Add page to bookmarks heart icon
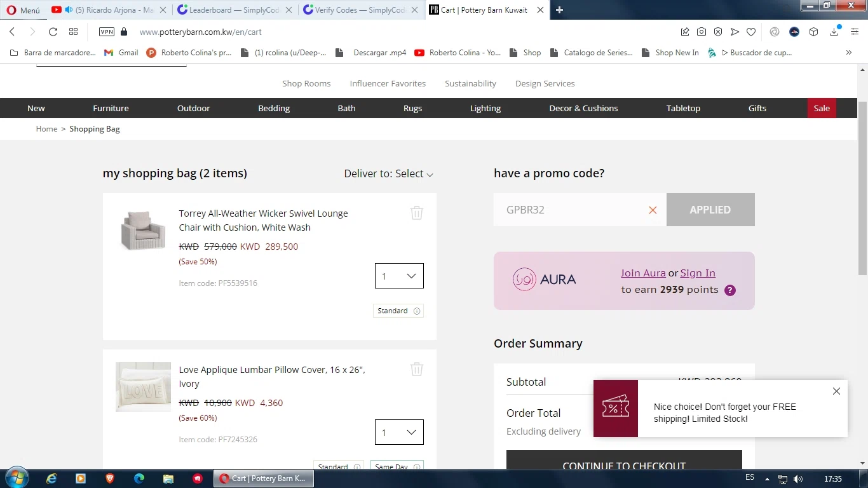Image resolution: width=868 pixels, height=488 pixels. click(x=751, y=32)
